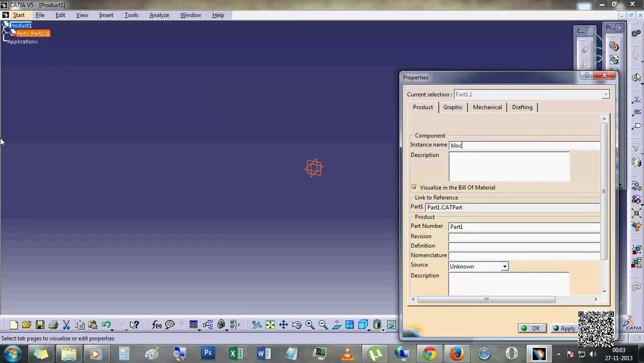The image size is (644, 363).
Task: Click the Hide/Show icon at toolbar end
Action: click(391, 325)
